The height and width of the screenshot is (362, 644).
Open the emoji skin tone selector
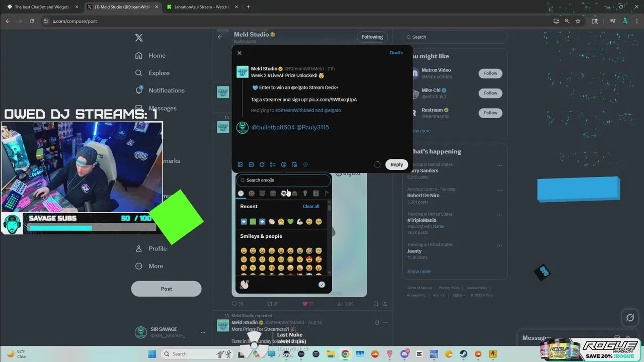321,285
